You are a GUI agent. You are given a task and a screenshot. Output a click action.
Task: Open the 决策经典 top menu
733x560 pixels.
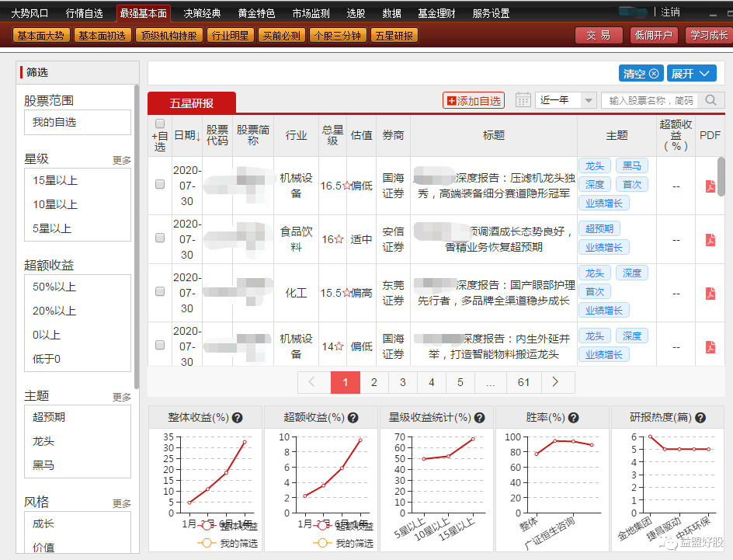[x=202, y=13]
